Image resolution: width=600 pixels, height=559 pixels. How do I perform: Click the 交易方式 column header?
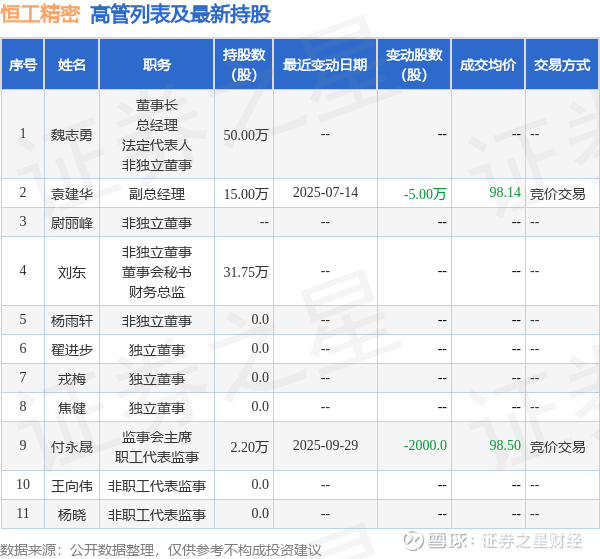pos(562,65)
